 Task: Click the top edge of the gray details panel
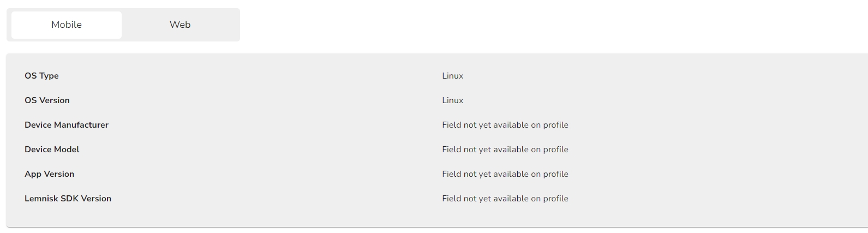click(x=436, y=54)
